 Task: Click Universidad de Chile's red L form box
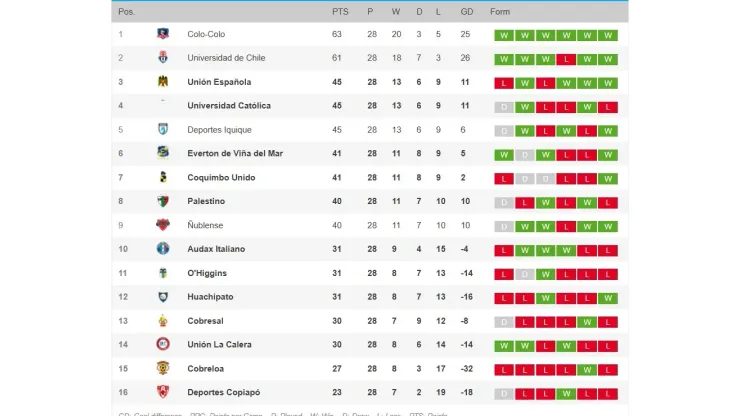566,59
